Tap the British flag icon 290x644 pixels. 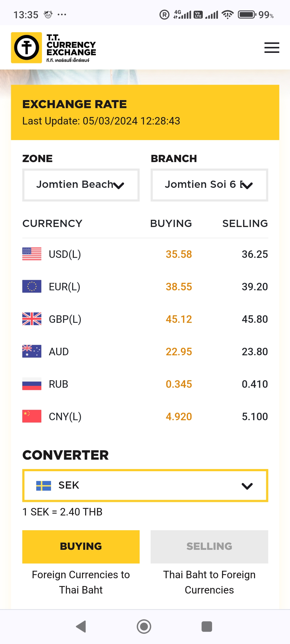coord(32,319)
